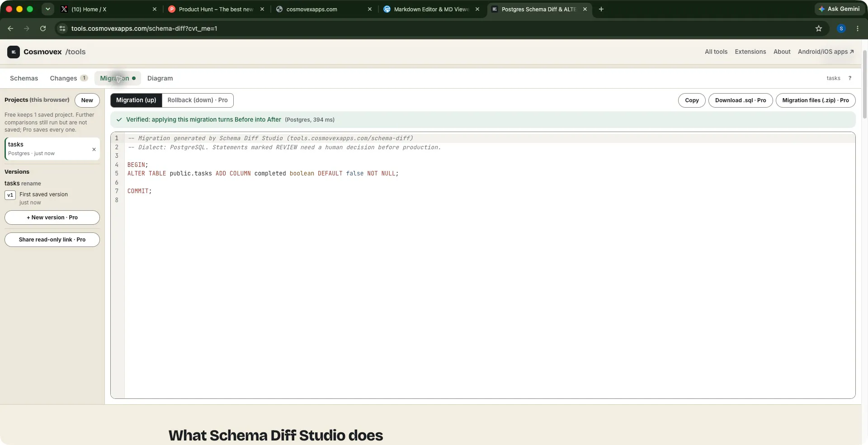Viewport: 868px width, 445px height.
Task: Open the Changes tab
Action: 69,78
